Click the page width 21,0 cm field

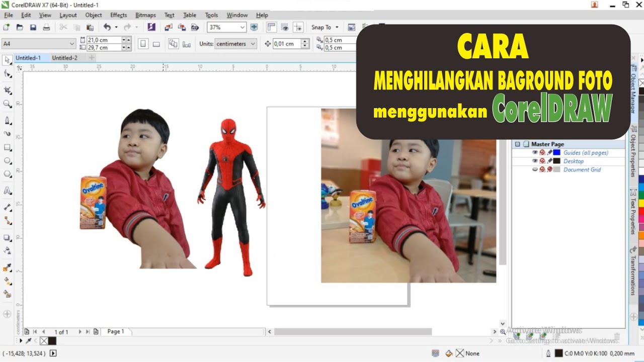104,40
